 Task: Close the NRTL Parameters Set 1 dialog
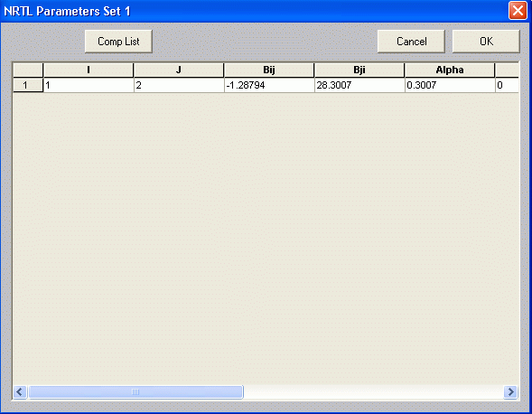[518, 11]
